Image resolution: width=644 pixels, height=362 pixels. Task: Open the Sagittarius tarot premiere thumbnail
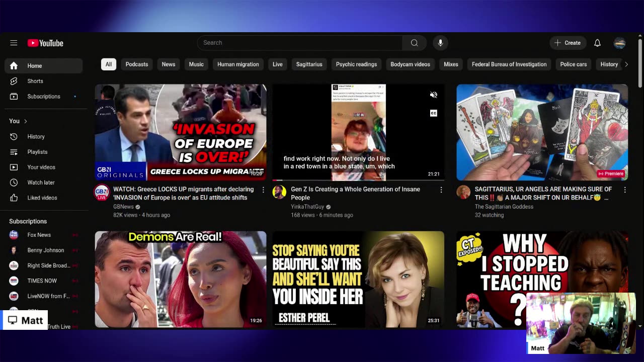coord(542,132)
